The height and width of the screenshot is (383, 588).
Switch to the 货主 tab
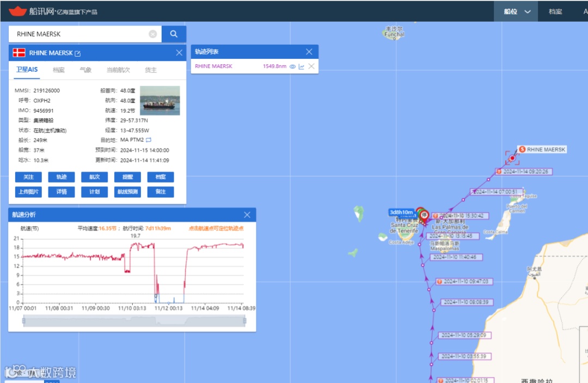151,70
